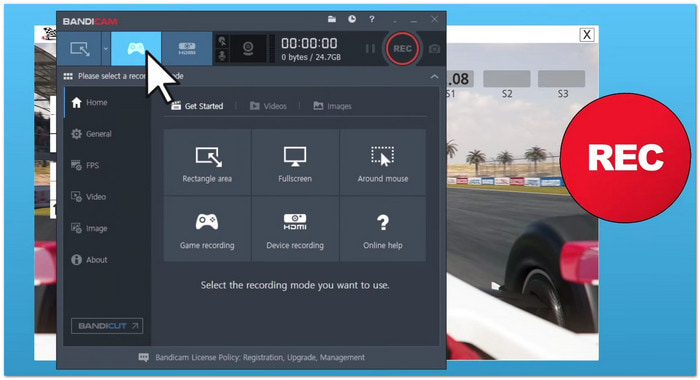Open help via question mark icon
Screen dimensions: 700x380
(x=371, y=19)
